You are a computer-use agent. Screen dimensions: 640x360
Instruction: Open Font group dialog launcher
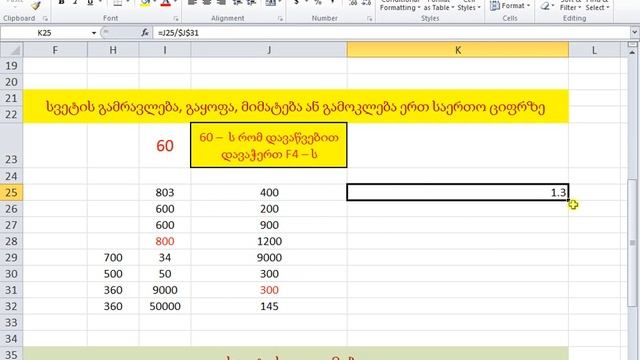[x=176, y=19]
